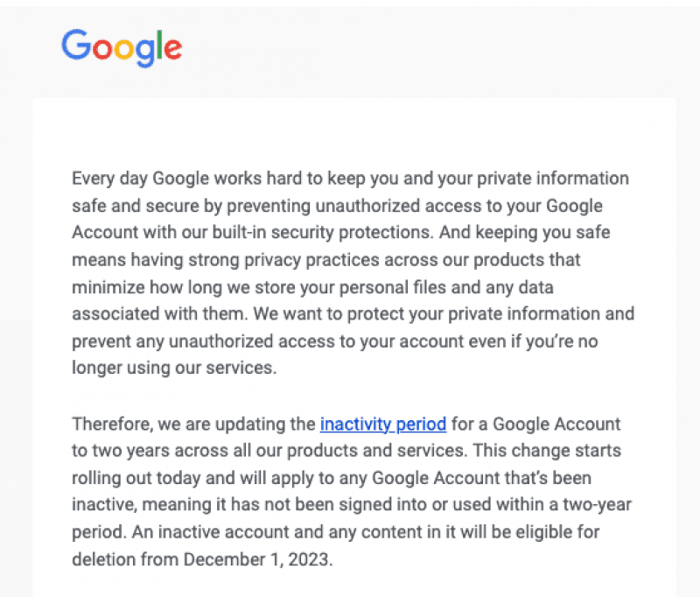Screen dimensions: 700x597
Task: Click the "December 1, 2023" date text
Action: [260, 559]
